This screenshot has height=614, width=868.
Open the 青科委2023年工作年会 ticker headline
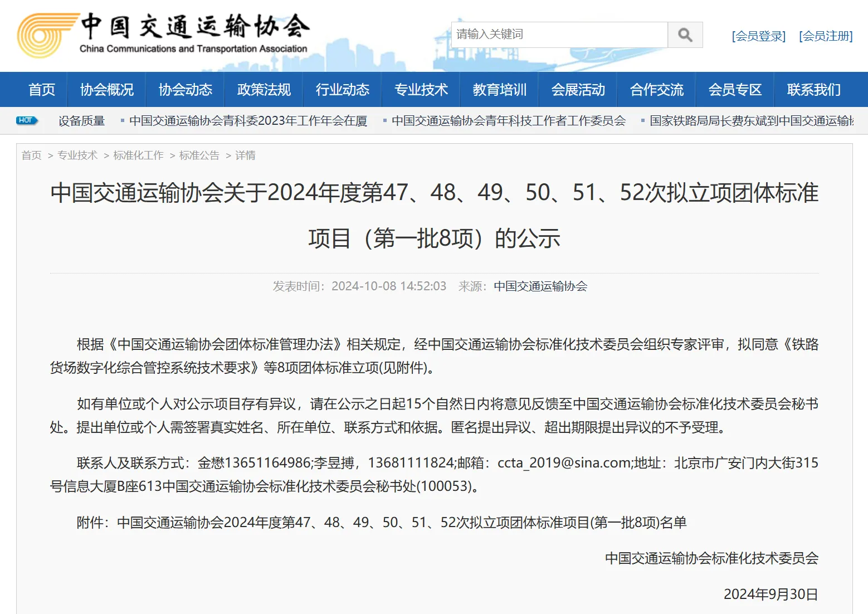(248, 121)
